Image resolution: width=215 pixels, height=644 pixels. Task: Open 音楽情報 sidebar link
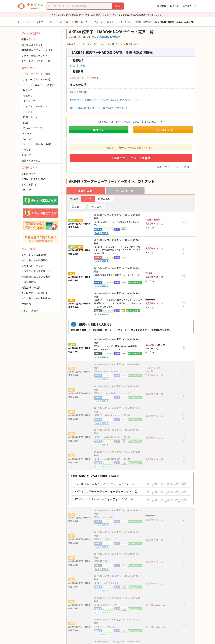[26, 304]
